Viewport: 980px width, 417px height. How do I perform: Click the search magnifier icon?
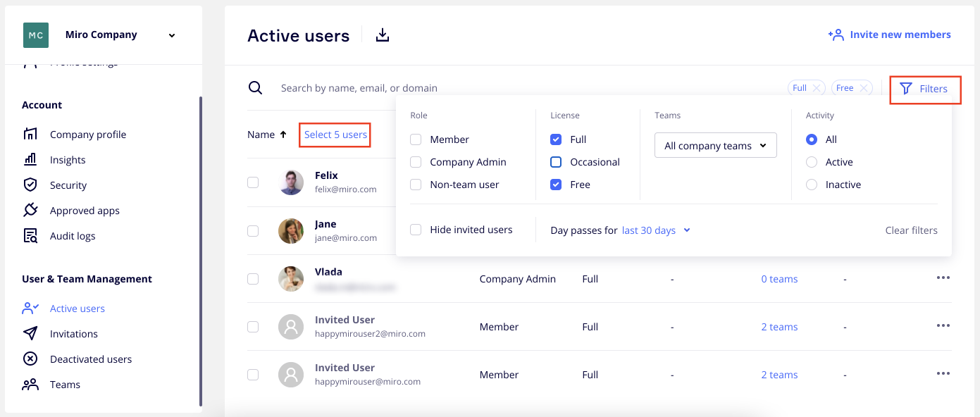click(255, 88)
